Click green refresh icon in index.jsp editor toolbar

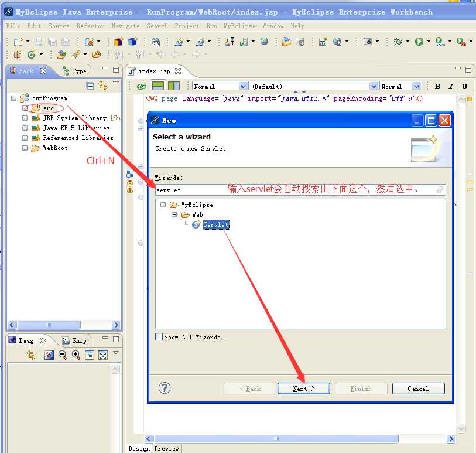[142, 86]
